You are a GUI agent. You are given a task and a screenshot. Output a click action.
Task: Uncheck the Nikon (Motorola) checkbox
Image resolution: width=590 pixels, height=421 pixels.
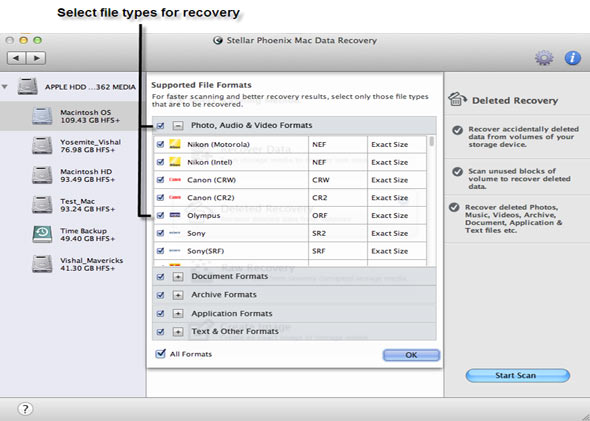pos(160,144)
